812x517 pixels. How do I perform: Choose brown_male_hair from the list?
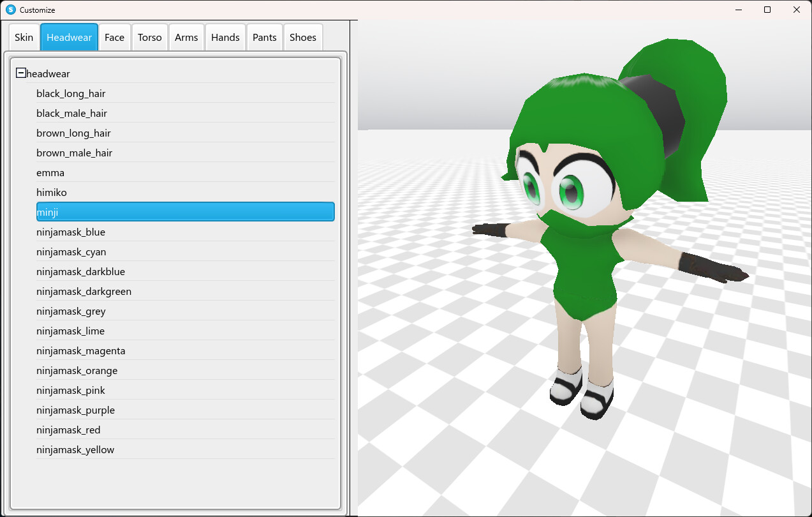[74, 153]
